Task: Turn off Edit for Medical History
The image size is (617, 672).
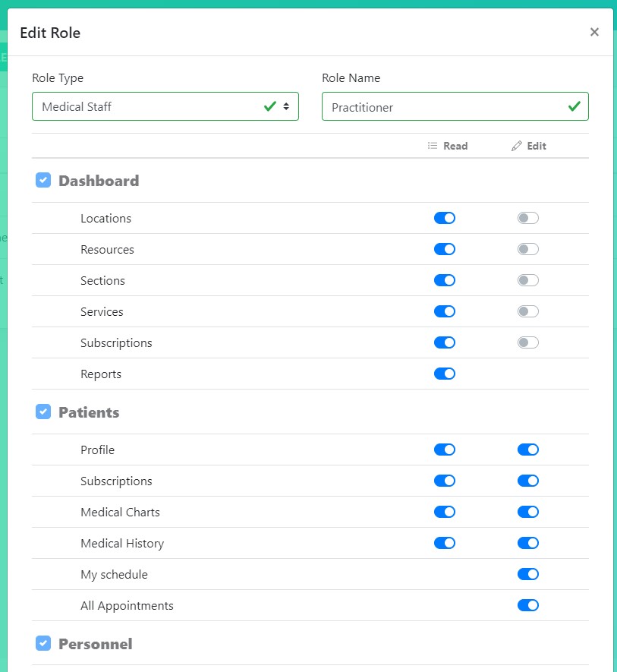Action: click(x=528, y=544)
